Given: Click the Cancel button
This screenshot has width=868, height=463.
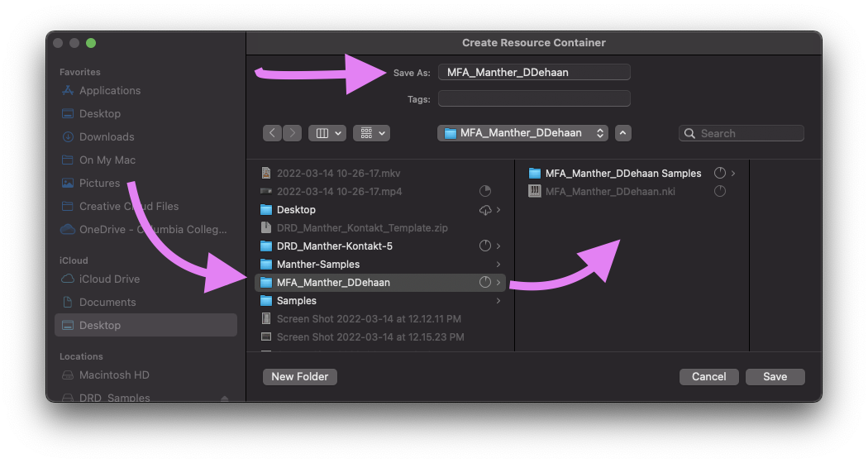Looking at the screenshot, I should tap(708, 376).
